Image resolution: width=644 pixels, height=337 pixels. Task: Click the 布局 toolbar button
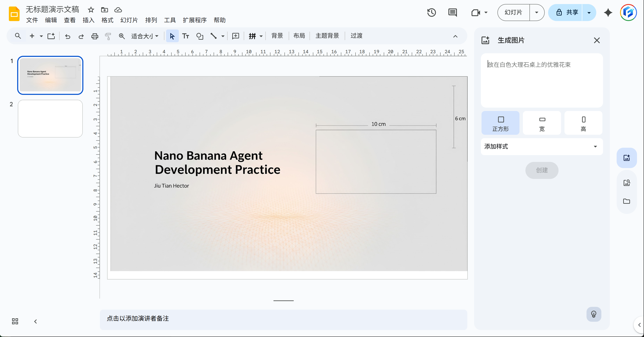299,36
